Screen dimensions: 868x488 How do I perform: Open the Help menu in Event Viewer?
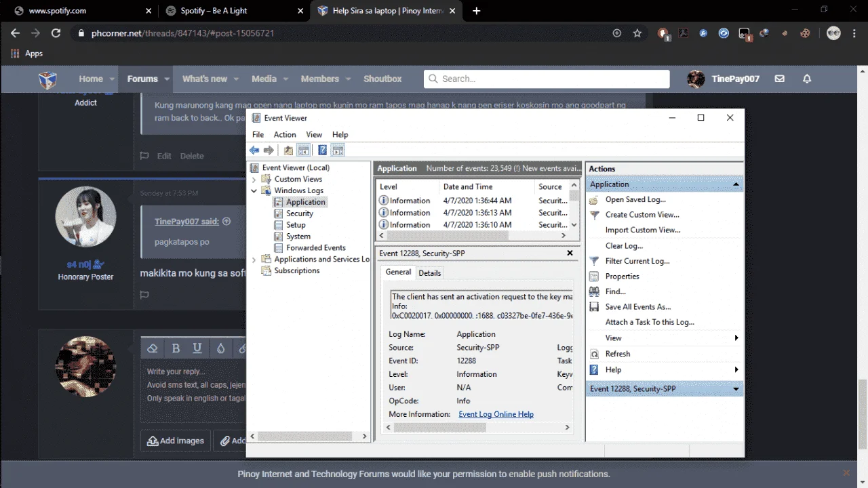point(340,135)
